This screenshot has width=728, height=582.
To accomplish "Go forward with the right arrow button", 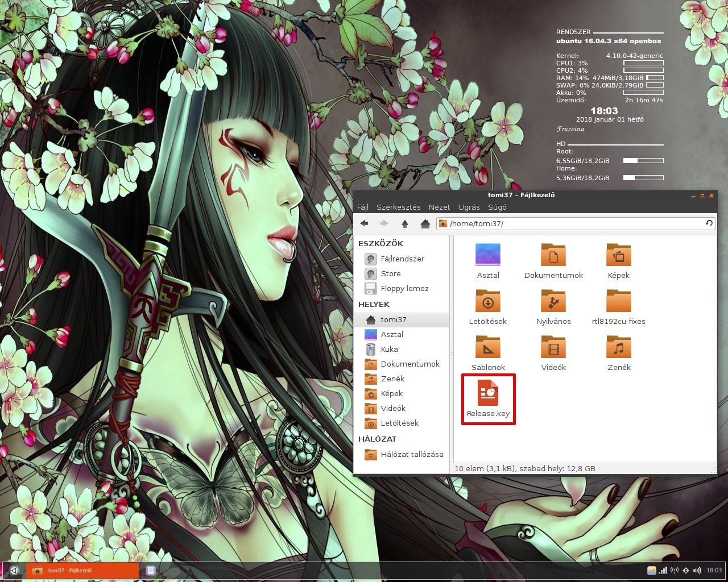I will [x=384, y=224].
